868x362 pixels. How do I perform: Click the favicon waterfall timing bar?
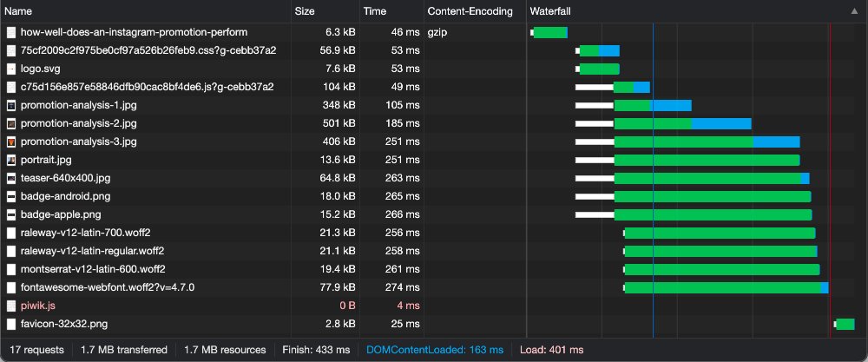point(845,324)
